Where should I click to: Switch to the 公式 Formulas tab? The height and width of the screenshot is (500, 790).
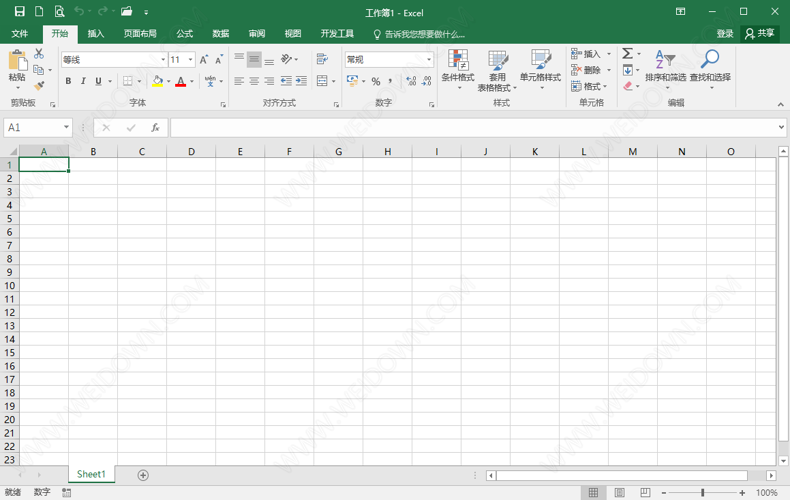pyautogui.click(x=184, y=34)
